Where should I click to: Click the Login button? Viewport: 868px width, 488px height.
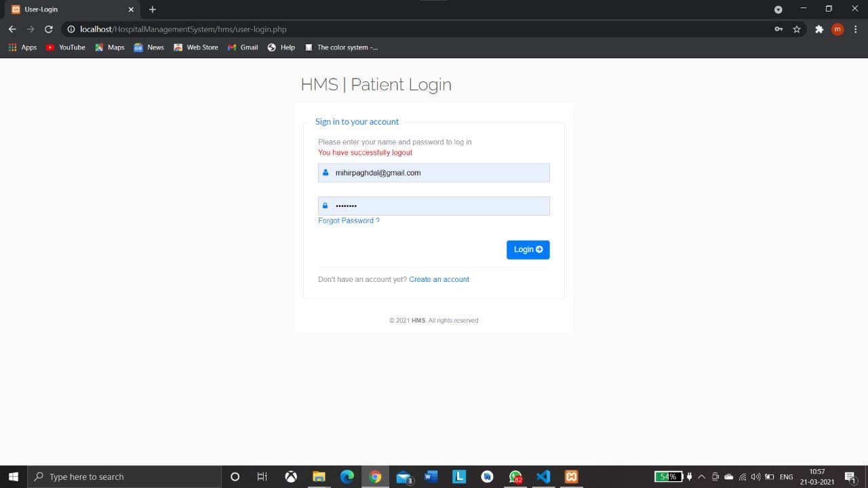528,249
